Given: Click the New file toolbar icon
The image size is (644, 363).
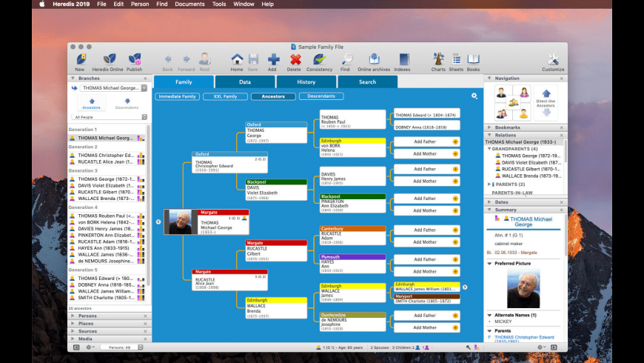Looking at the screenshot, I should 80,59.
